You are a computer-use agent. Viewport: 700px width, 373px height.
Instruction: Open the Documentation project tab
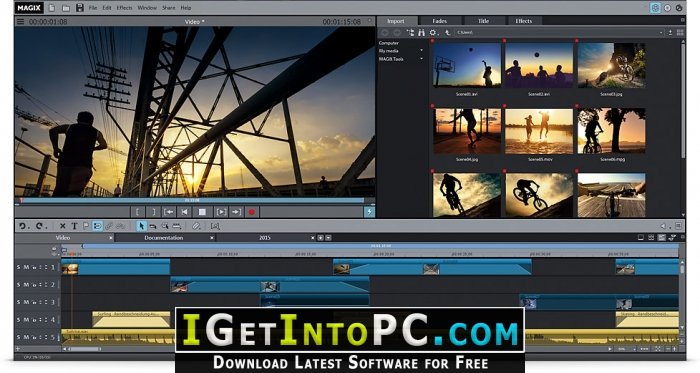pos(164,238)
